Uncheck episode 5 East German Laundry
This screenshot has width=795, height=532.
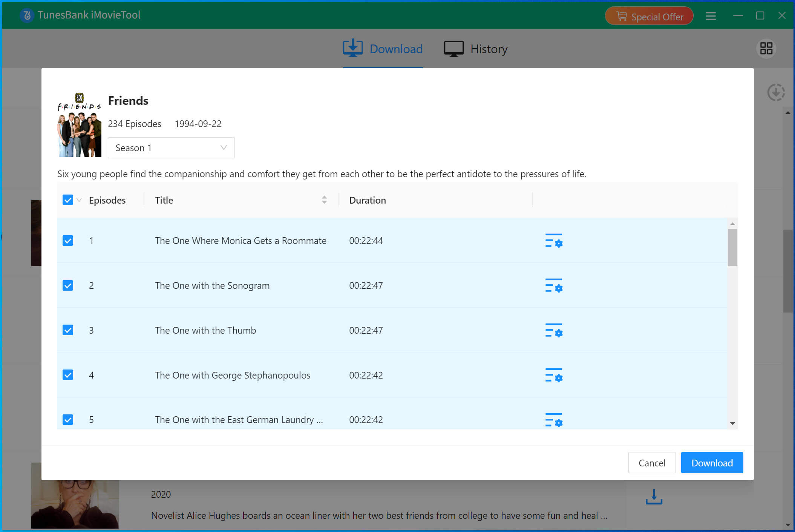coord(68,420)
